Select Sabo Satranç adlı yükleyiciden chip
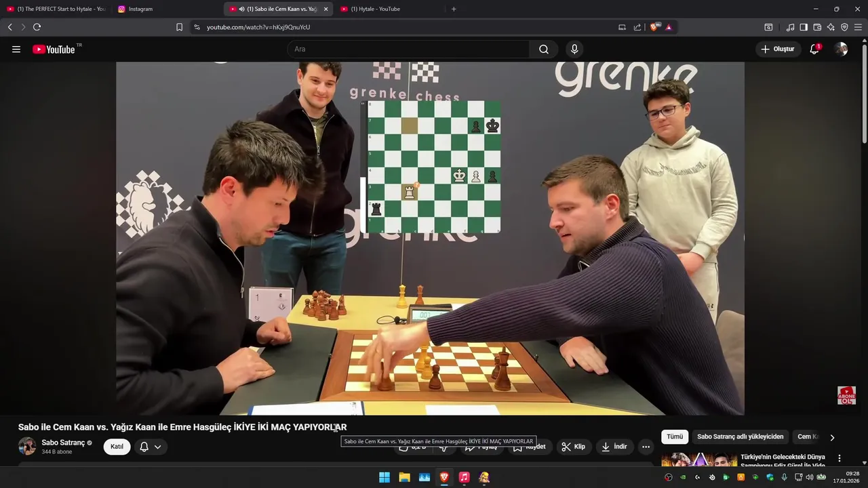 pyautogui.click(x=740, y=437)
